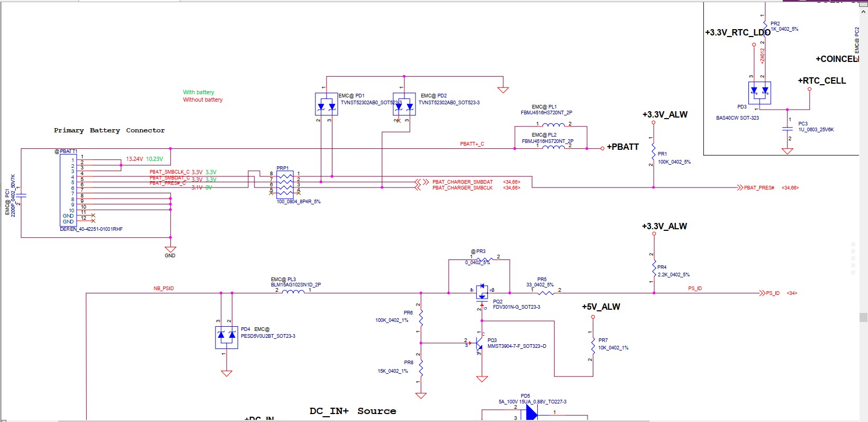Image resolution: width=868 pixels, height=422 pixels.
Task: Select the PD3 BAS40CW diode symbol
Action: pos(760,93)
